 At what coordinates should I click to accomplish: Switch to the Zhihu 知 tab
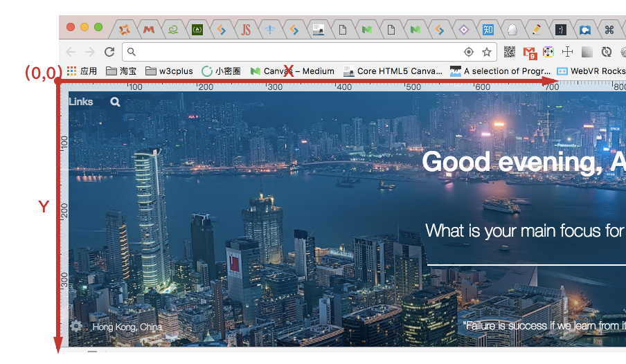click(x=488, y=30)
